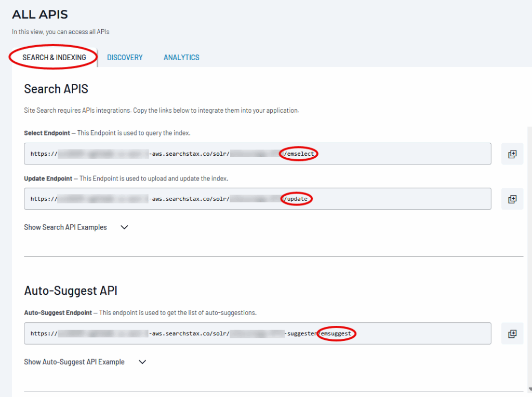Screen dimensions: 532x397
Task: Open the Search & Indexing tab
Action: coord(54,58)
